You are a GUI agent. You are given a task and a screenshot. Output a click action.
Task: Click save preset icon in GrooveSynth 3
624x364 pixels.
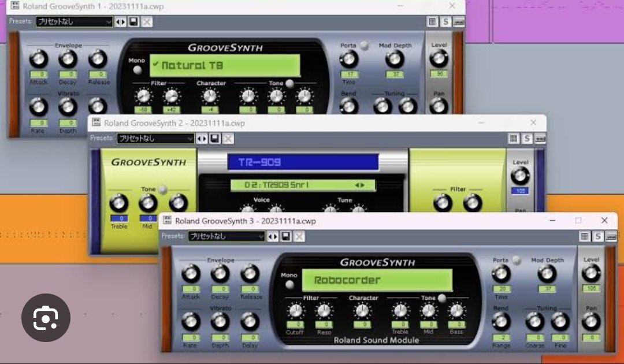click(x=286, y=236)
